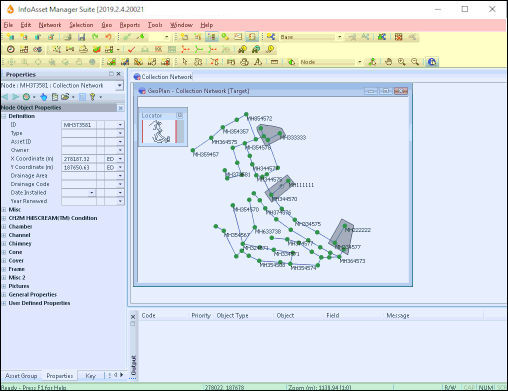Click the Message column header in Output
The height and width of the screenshot is (391, 508).
coord(398,315)
